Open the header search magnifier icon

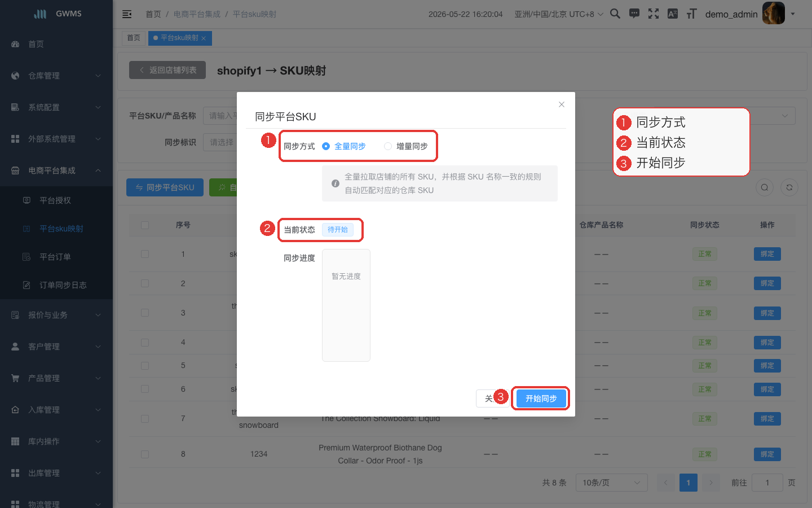615,14
